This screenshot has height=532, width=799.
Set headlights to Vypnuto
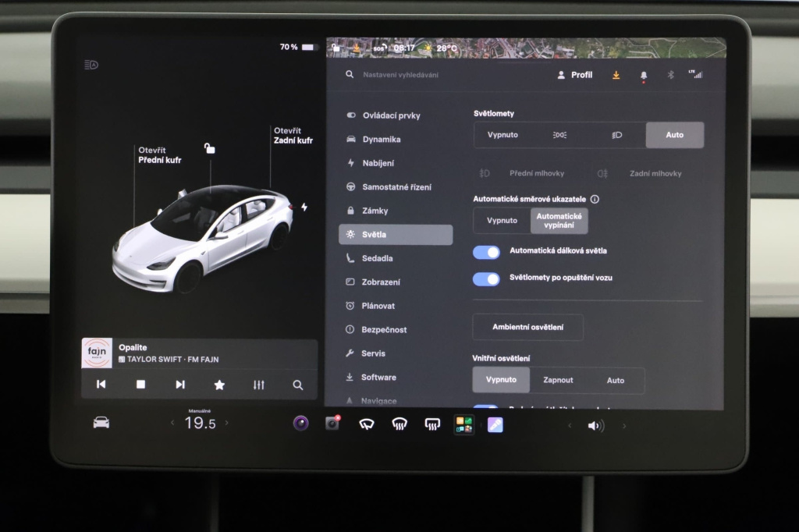[x=502, y=135]
